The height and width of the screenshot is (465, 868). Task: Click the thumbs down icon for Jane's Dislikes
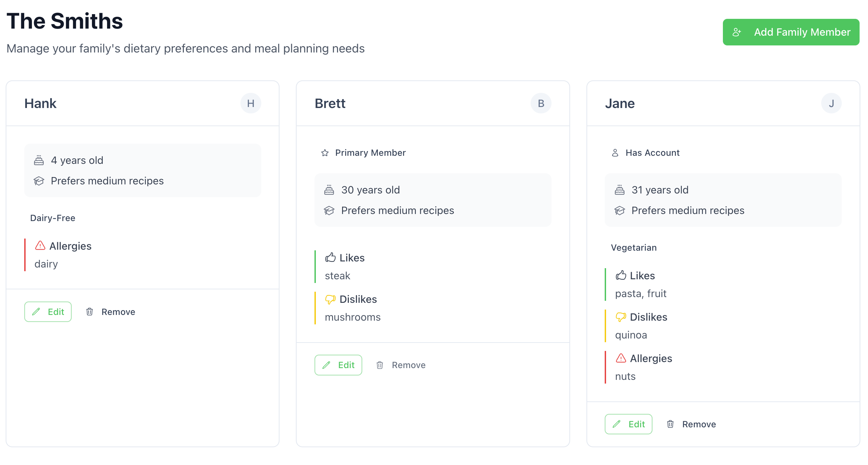pyautogui.click(x=621, y=317)
